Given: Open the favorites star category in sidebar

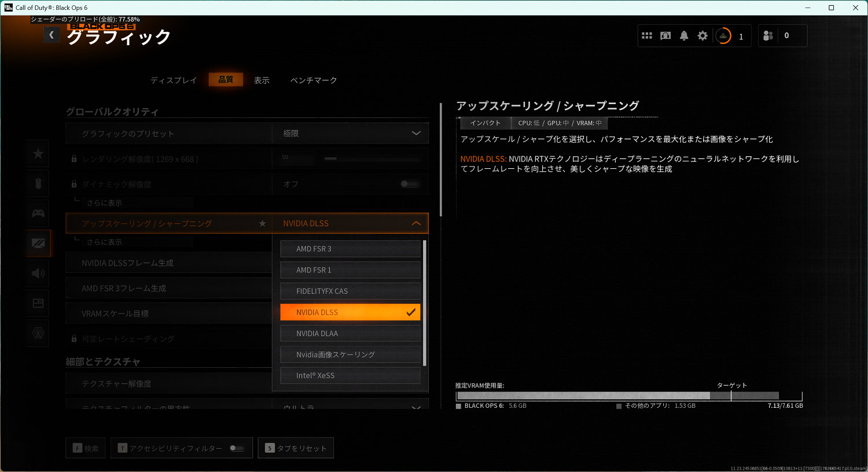Looking at the screenshot, I should coord(38,153).
